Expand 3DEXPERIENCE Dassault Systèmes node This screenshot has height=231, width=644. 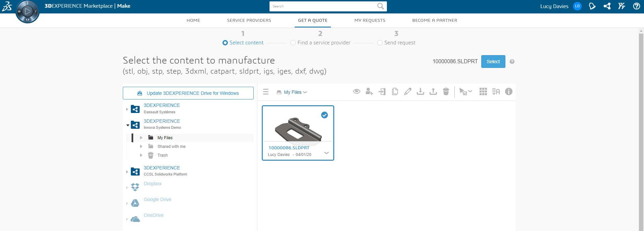[x=127, y=109]
